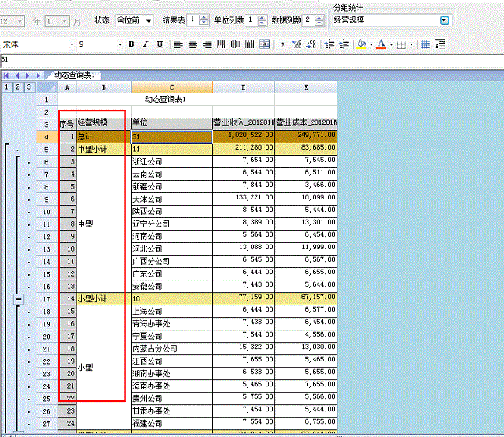Center cell text horizontally
The height and width of the screenshot is (437, 504).
tap(192, 44)
